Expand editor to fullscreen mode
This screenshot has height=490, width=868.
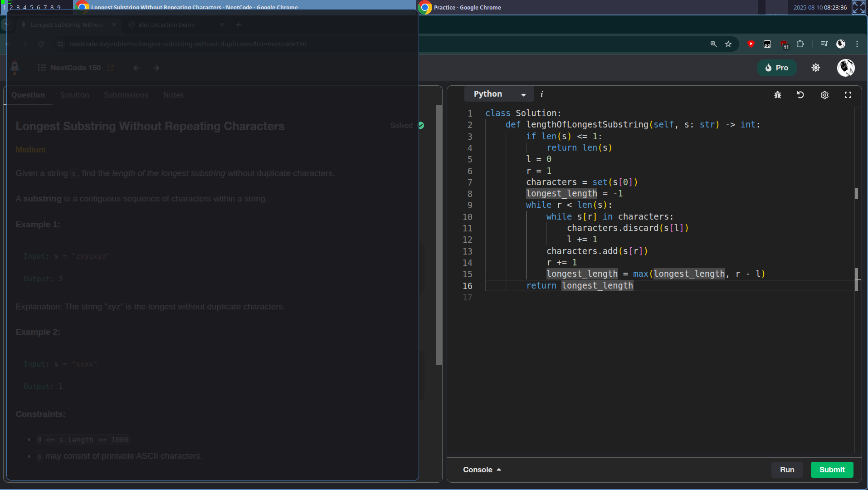point(848,95)
